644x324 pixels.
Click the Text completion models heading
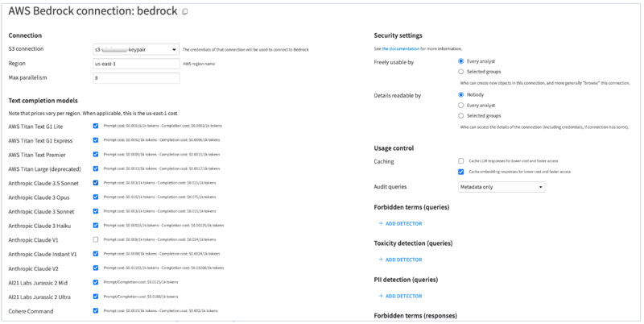tap(43, 101)
